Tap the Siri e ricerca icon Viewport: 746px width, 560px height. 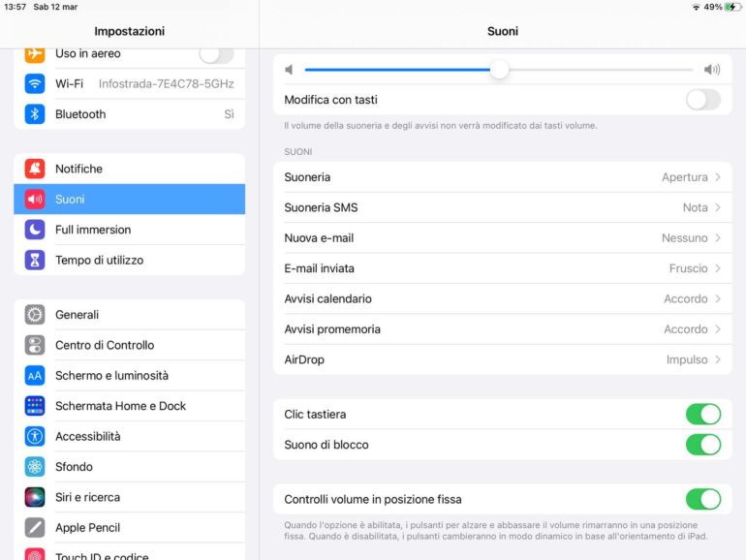(35, 497)
